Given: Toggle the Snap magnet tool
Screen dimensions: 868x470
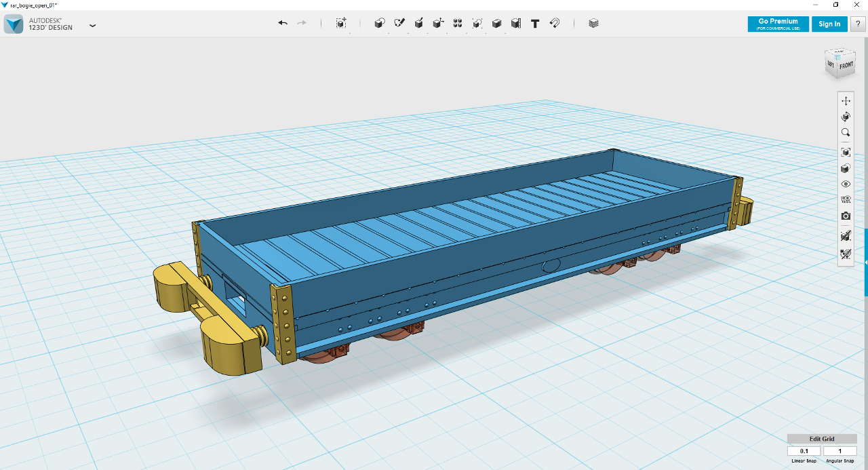Looking at the screenshot, I should (555, 23).
